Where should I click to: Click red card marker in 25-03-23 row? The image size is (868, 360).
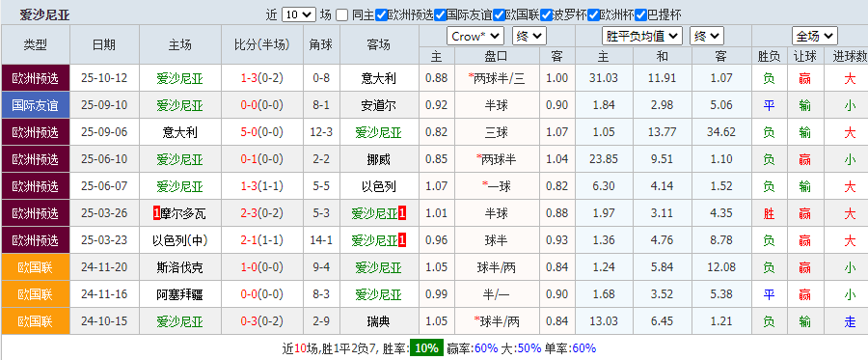[402, 241]
